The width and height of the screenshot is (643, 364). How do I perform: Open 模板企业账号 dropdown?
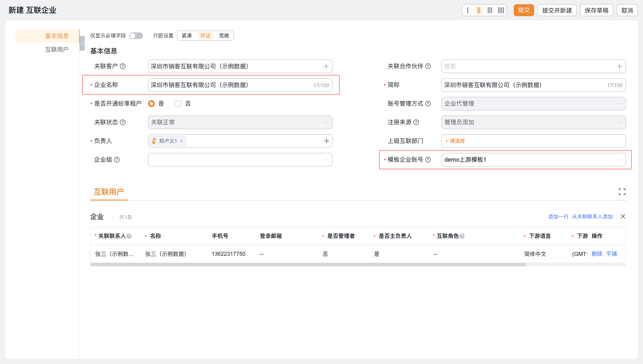(533, 159)
